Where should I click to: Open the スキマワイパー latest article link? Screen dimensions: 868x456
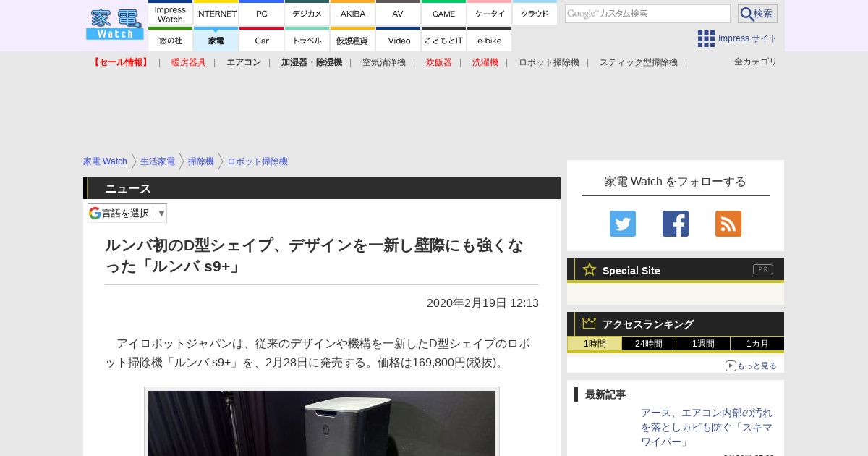point(707,427)
